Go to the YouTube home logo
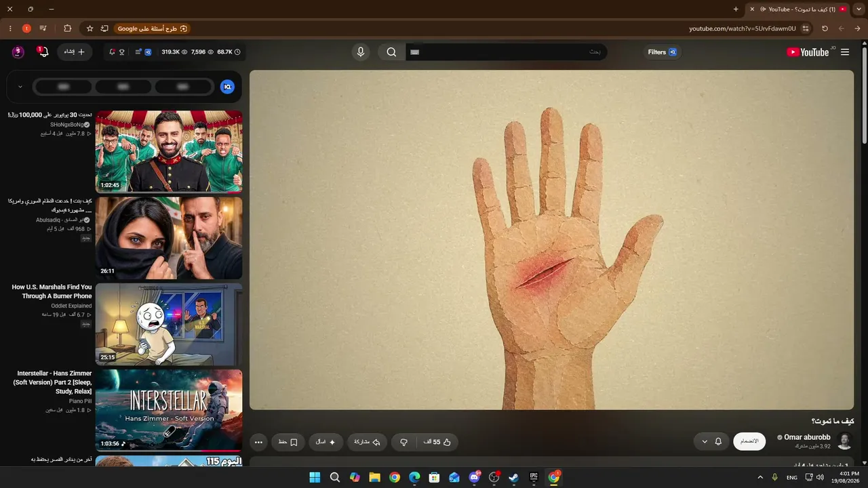Screen dimensions: 868x488 tap(808, 52)
